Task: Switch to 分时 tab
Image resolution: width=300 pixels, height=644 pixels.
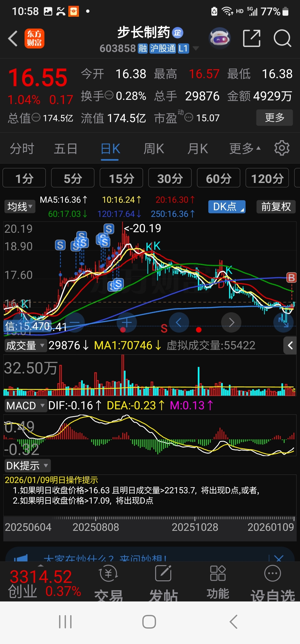Action: pyautogui.click(x=22, y=148)
